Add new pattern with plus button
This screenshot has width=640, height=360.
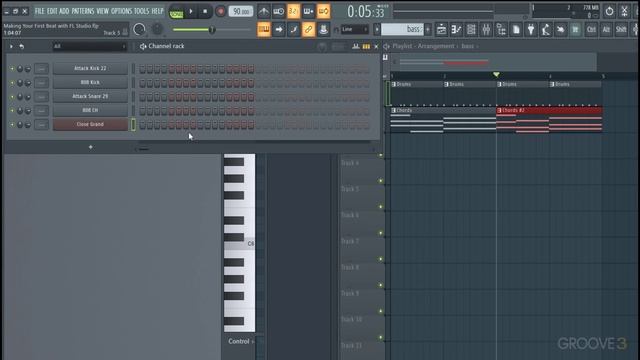pos(428,29)
